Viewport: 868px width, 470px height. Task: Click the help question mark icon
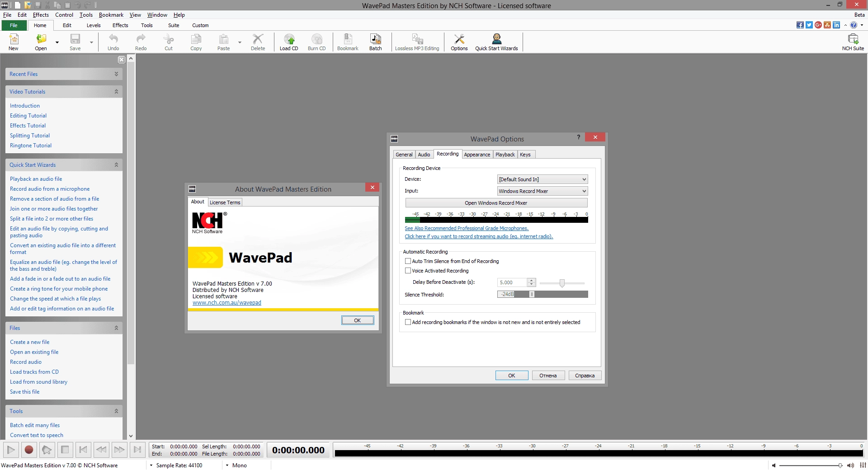click(x=854, y=25)
